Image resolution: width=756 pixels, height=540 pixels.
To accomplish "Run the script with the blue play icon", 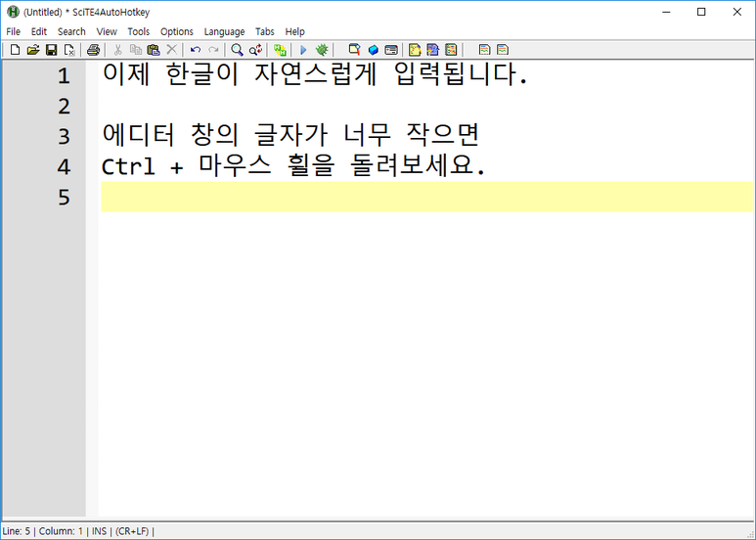I will 303,50.
